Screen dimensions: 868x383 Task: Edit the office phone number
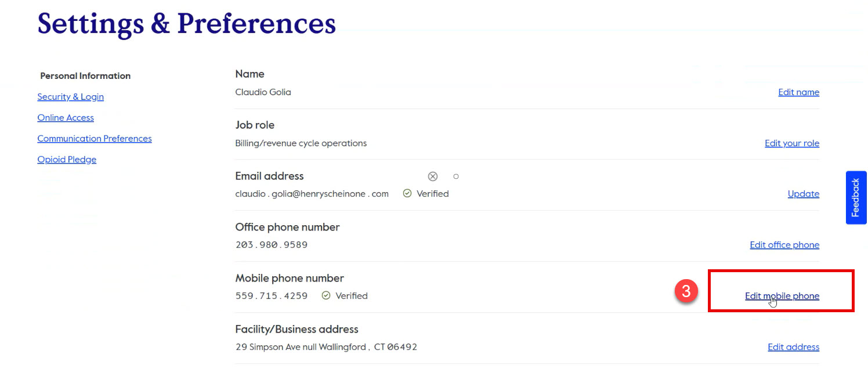[x=784, y=244]
